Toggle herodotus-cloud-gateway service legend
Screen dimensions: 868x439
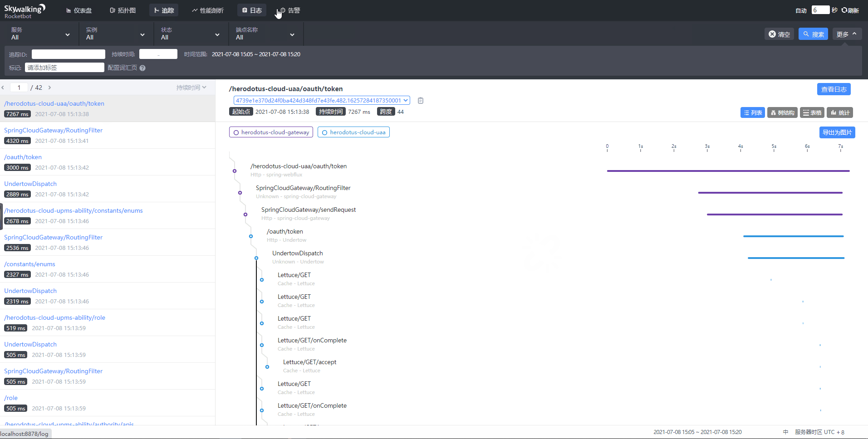[271, 132]
